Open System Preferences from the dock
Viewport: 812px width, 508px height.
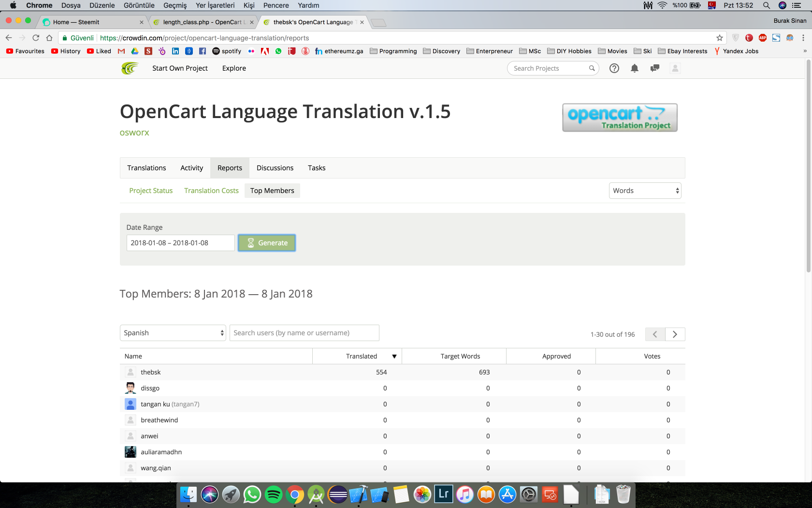coord(529,494)
